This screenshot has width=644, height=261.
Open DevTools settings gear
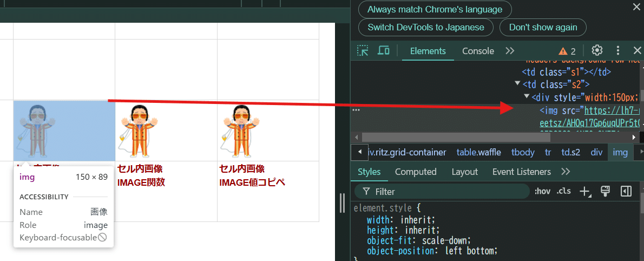(x=597, y=50)
